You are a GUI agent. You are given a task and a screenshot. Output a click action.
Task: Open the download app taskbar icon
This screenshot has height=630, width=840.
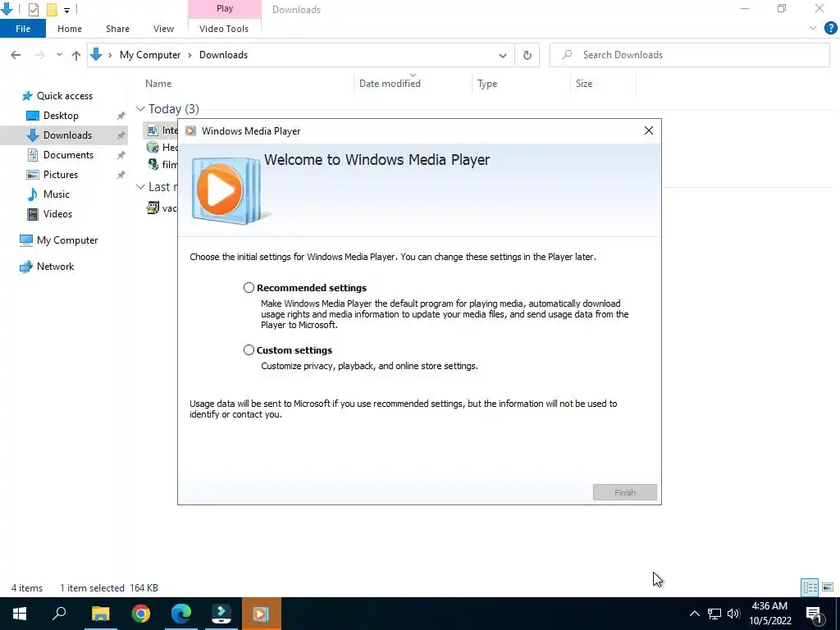pos(221,614)
